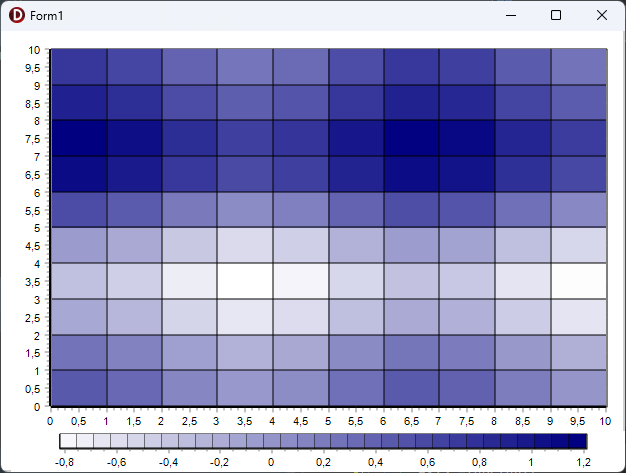Click the heatmap cell at x 5–6, y 1–2
626x473 pixels.
(x=356, y=352)
